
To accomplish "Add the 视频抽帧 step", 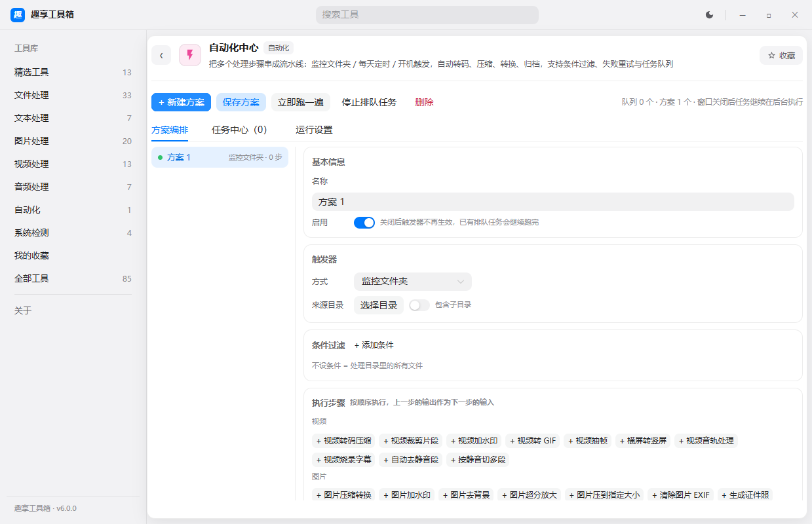I will [x=588, y=441].
